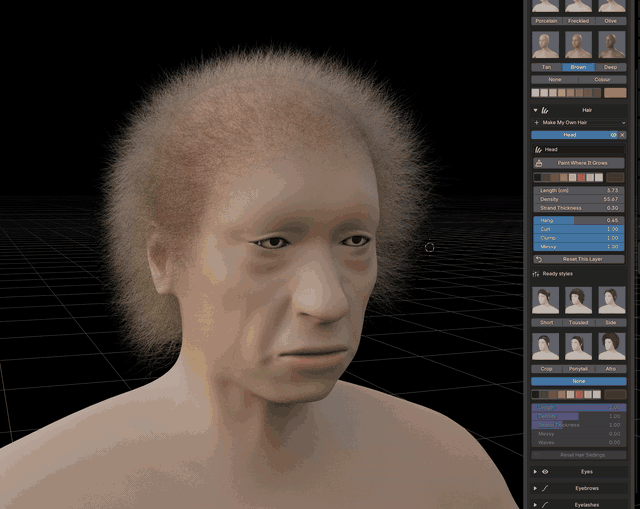Click the Afro hairstyle thumbnail
The image size is (640, 509).
point(611,347)
